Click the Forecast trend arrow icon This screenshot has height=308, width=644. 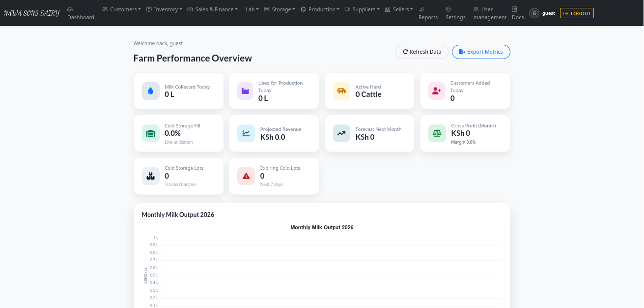341,133
